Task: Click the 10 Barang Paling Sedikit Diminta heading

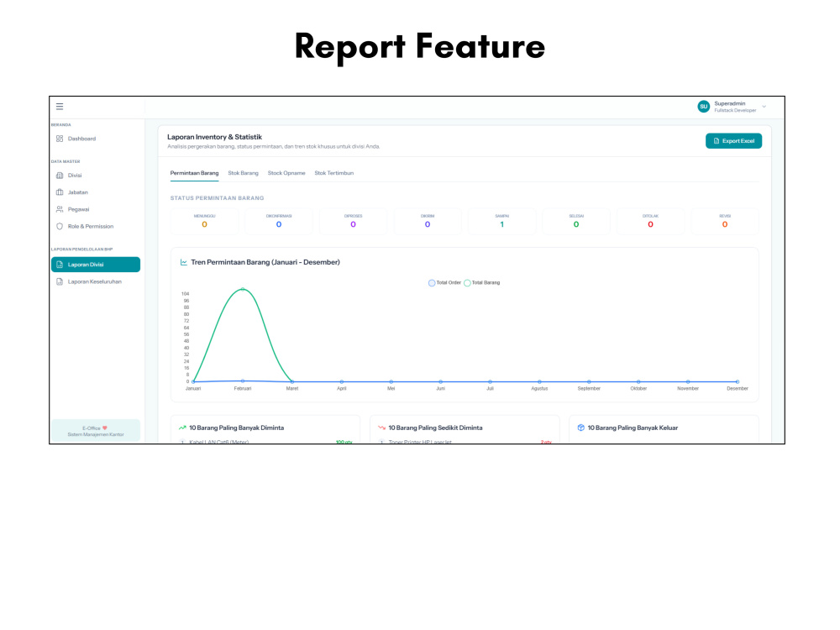Action: [435, 428]
